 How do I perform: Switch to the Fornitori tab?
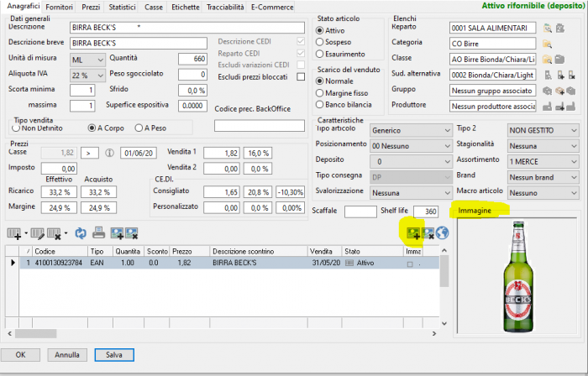(59, 7)
